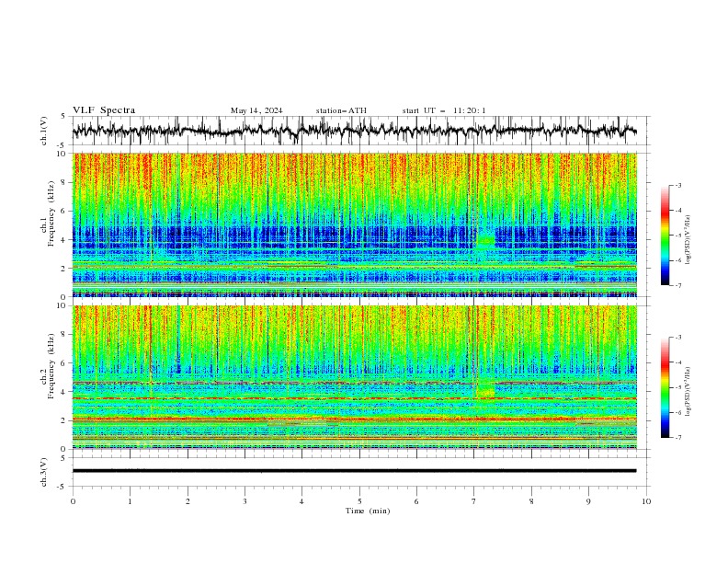
Task: Select the "start UT = 11:20:1" text
Action: [x=444, y=110]
